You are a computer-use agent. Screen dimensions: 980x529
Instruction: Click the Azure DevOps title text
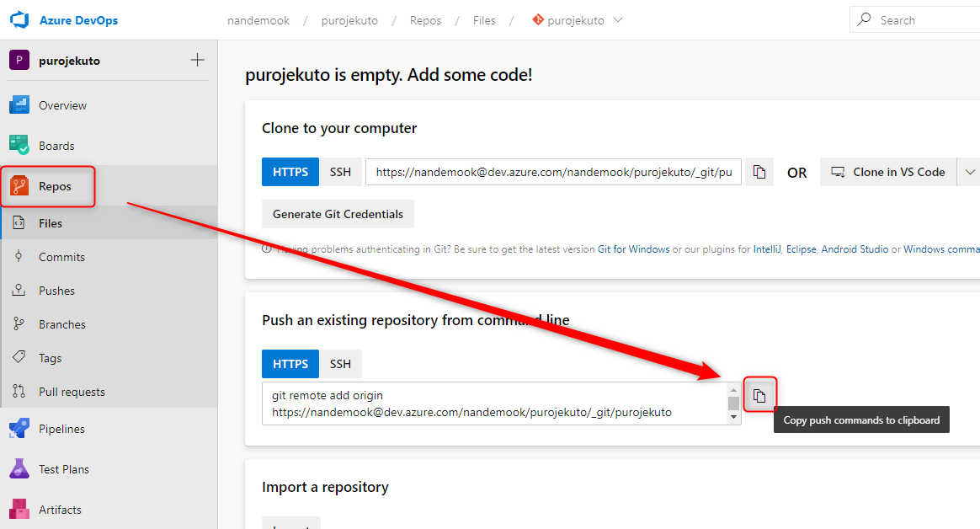coord(79,20)
